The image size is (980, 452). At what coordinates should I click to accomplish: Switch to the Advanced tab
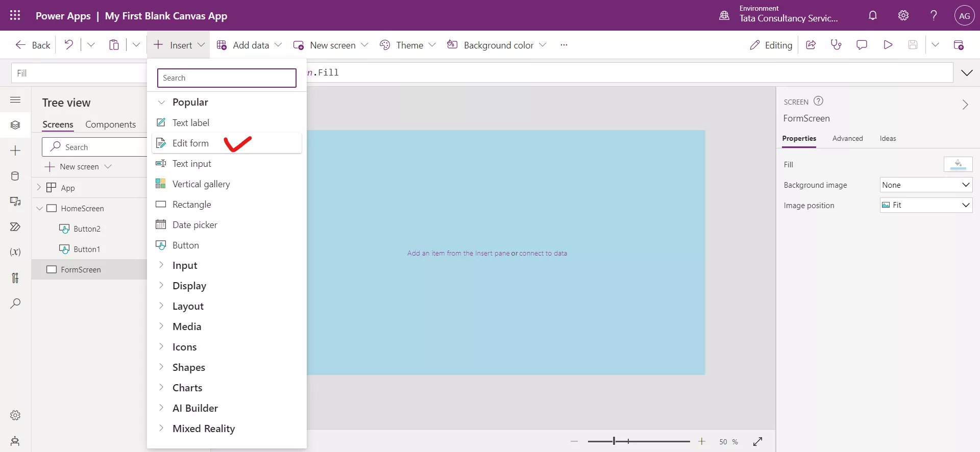coord(847,138)
